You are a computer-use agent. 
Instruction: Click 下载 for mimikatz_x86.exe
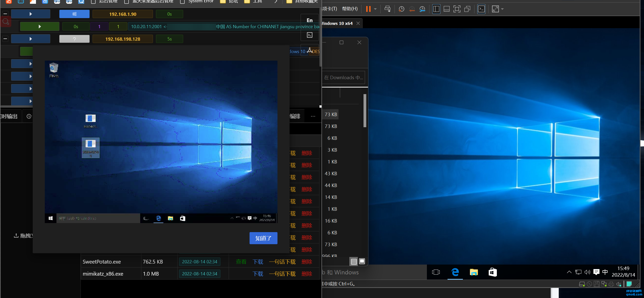[258, 274]
